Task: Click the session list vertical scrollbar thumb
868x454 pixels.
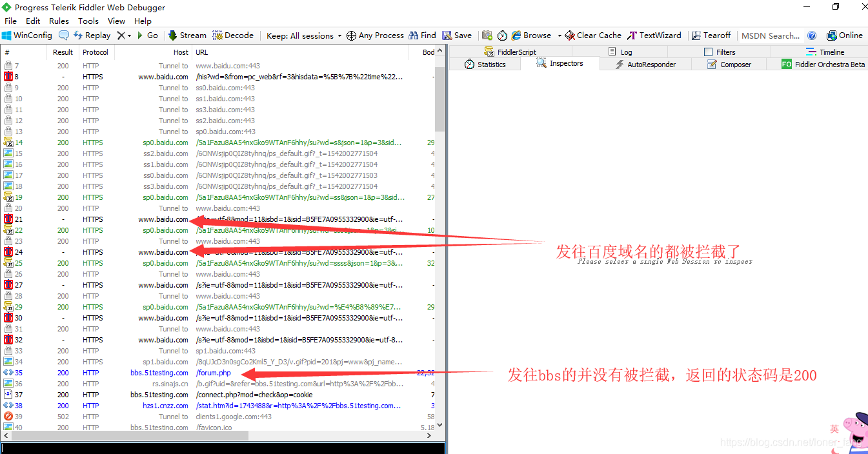Action: 439,101
